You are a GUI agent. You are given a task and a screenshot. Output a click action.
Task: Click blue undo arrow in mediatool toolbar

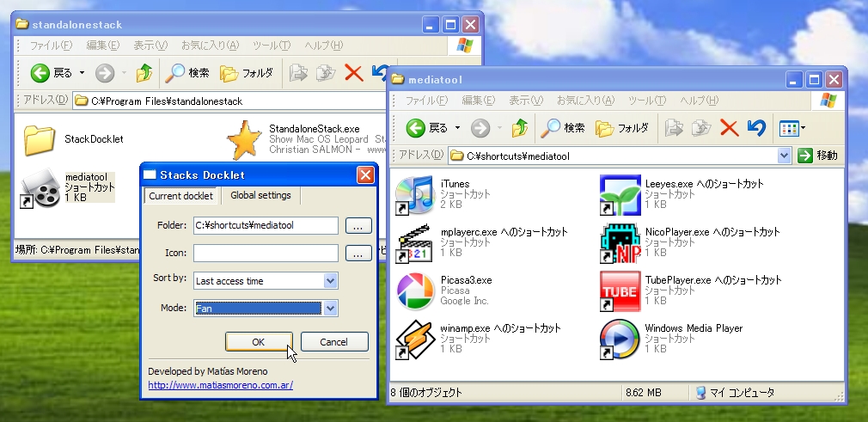(756, 128)
